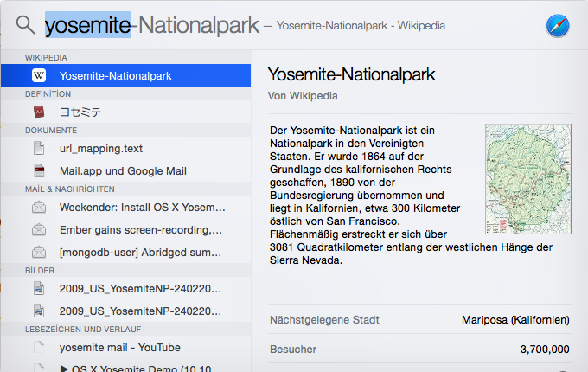Click the dictionary icon beside ヨセミテ
588x372 pixels.
coord(39,112)
